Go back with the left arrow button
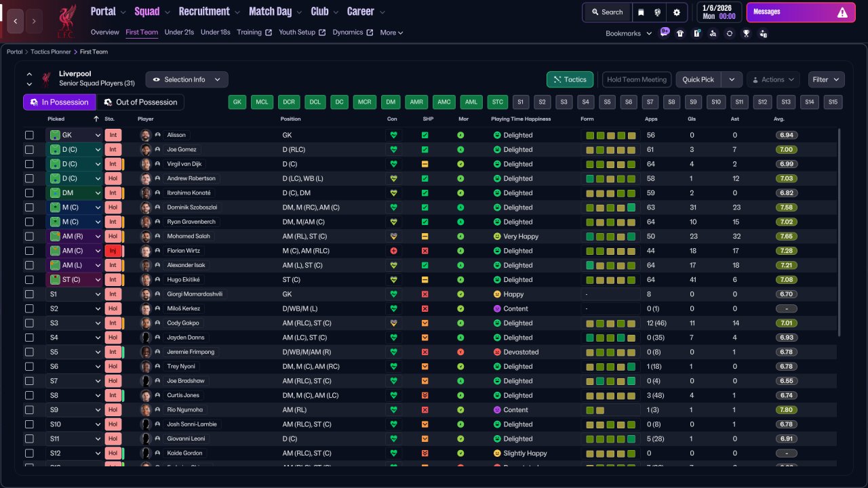This screenshot has height=488, width=868. 16,21
